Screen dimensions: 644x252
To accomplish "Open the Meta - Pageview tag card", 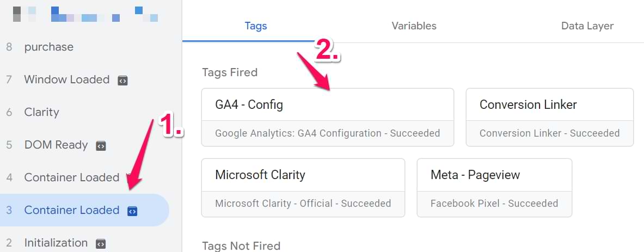I will [x=494, y=187].
